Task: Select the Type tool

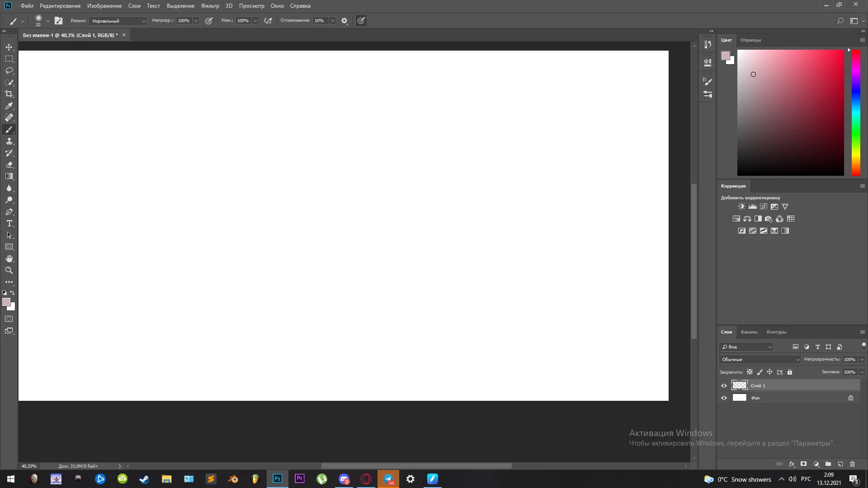Action: pos(9,224)
